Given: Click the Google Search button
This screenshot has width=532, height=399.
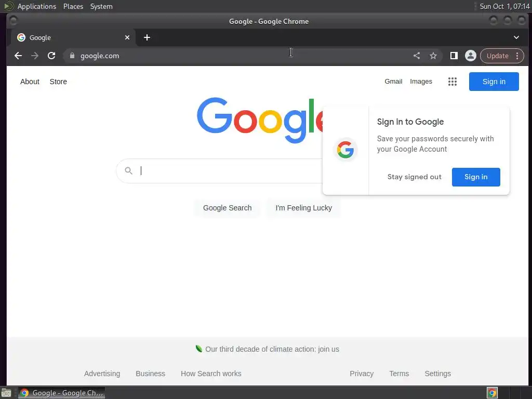Looking at the screenshot, I should (228, 208).
